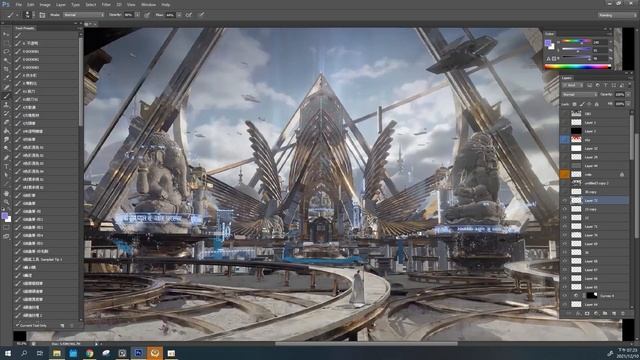The height and width of the screenshot is (360, 640).
Task: Create a new layer from the Layers panel
Action: click(614, 313)
